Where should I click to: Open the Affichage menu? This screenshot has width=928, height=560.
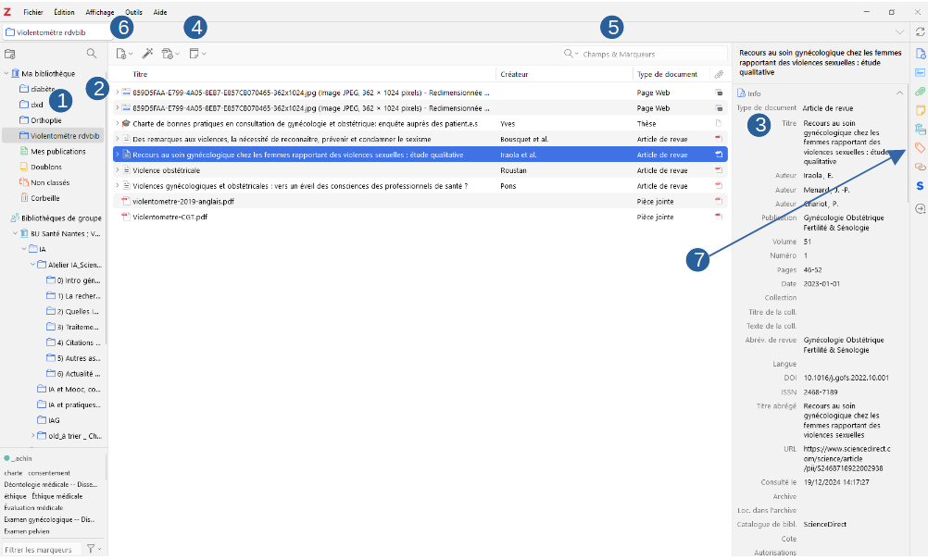point(100,12)
